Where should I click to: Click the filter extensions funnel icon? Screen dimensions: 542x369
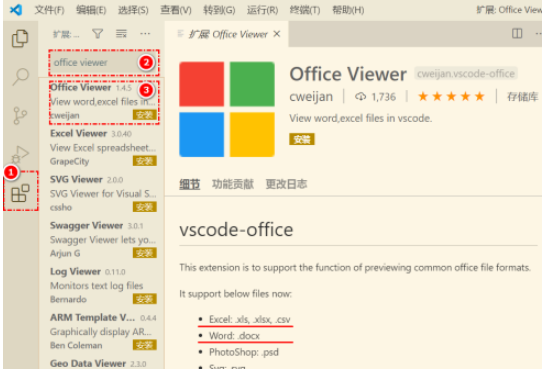click(97, 34)
